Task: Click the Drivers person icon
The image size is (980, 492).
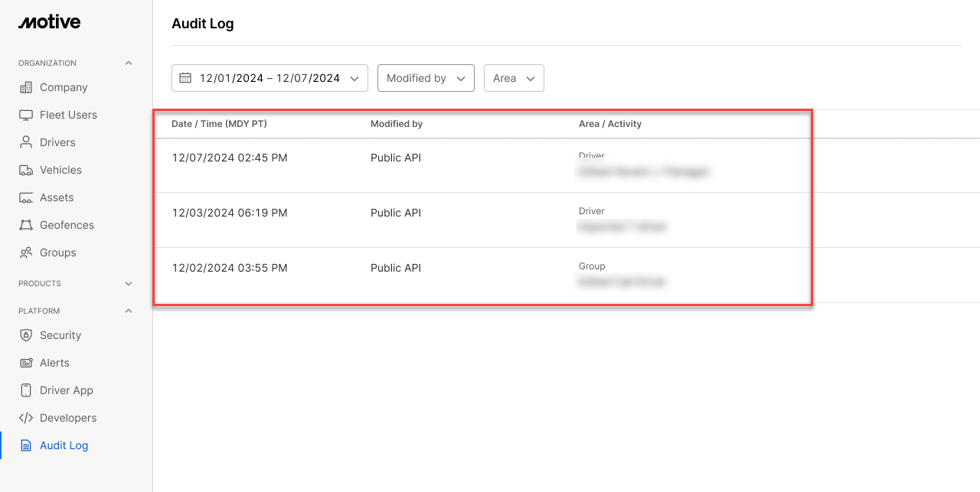Action: [x=26, y=142]
